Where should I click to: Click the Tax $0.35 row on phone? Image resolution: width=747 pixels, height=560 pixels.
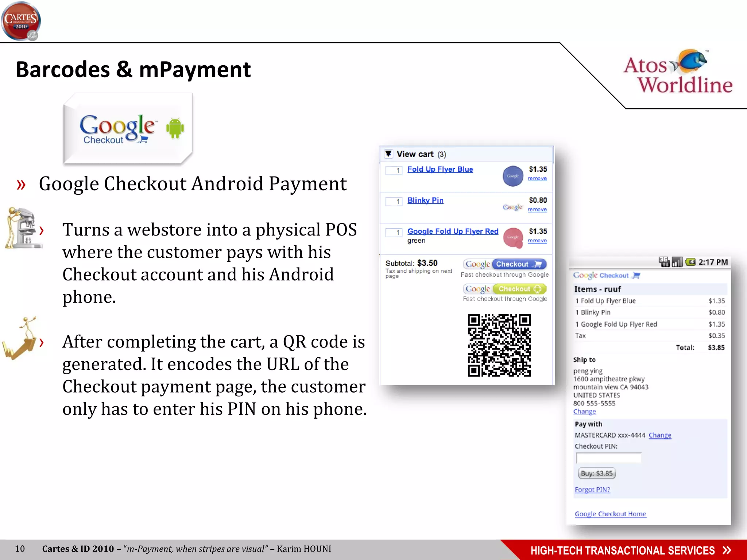[x=650, y=336]
